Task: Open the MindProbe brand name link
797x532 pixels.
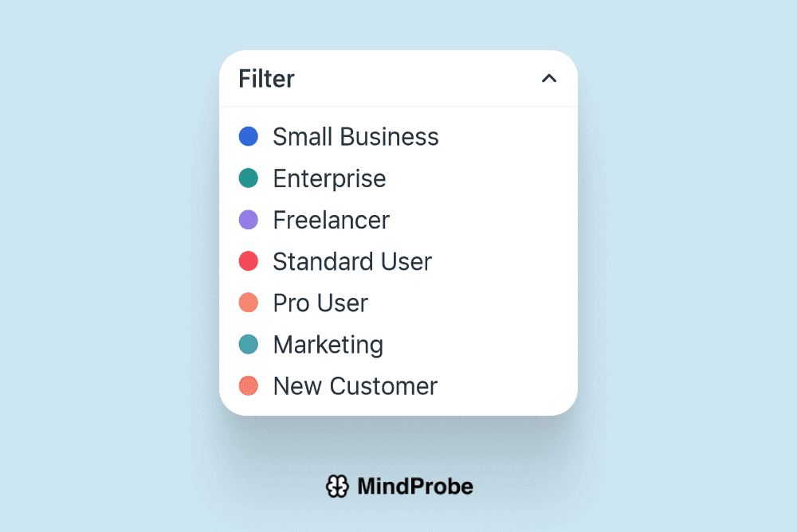Action: click(414, 486)
